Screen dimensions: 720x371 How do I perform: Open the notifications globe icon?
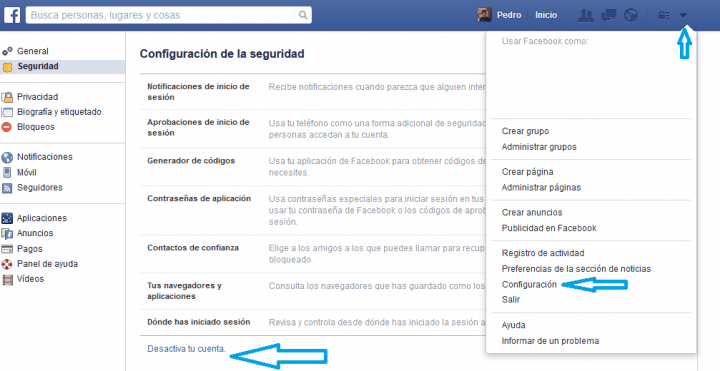(631, 15)
